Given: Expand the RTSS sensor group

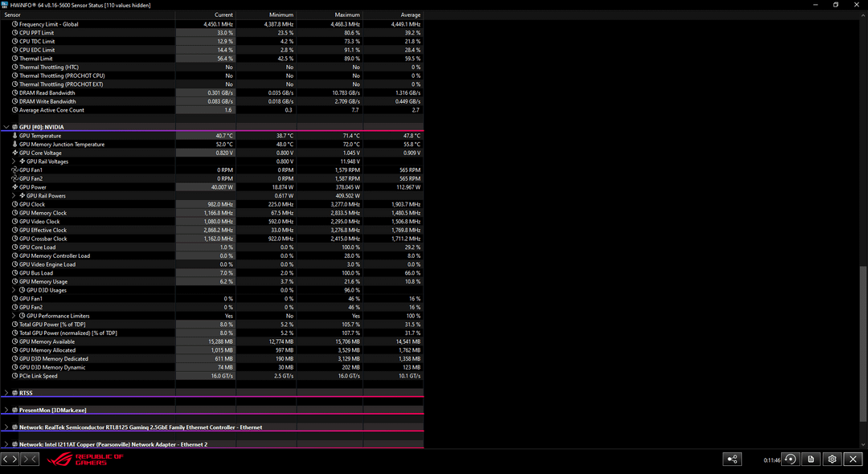Looking at the screenshot, I should 6,393.
